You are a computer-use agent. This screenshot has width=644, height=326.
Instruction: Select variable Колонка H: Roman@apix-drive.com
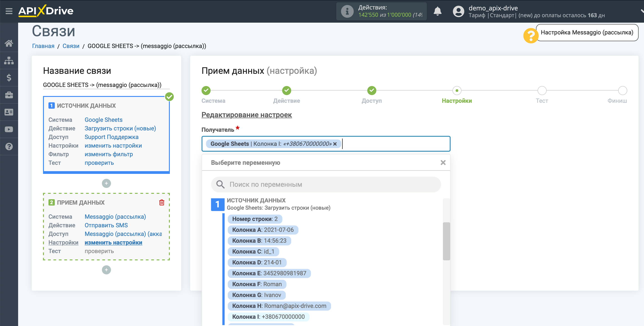[x=279, y=306]
